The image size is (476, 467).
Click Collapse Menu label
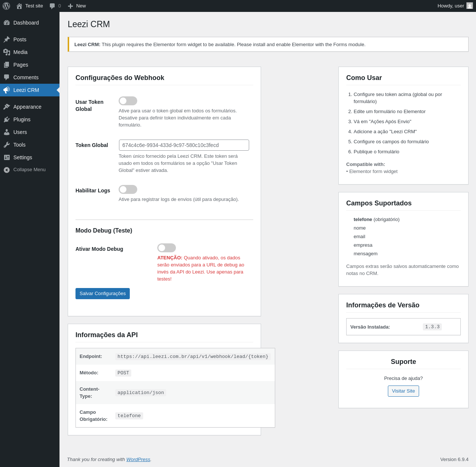pos(29,170)
